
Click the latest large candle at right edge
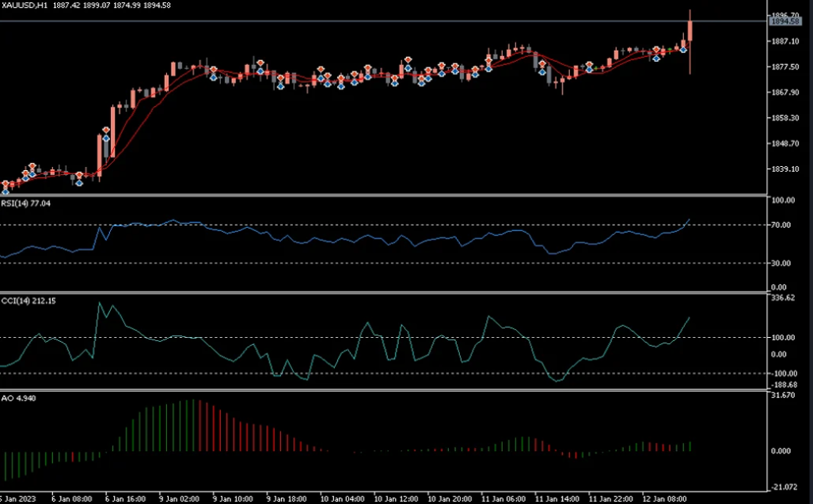coord(690,30)
